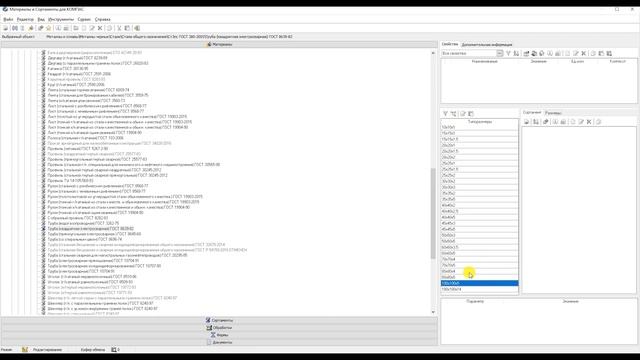Select tree row 'Труба (квадратная электросварная) ГОСТ 8639-82'
Image resolution: width=640 pixels, height=360 pixels.
(91, 229)
